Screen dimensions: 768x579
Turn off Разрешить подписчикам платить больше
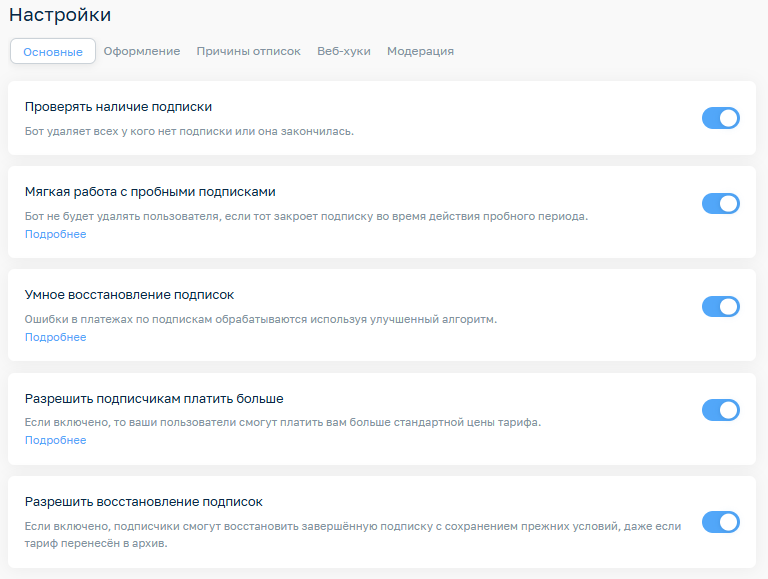[x=720, y=410]
